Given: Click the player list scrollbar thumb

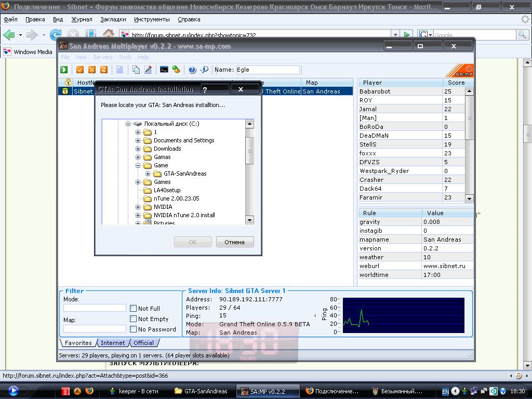Looking at the screenshot, I should [469, 117].
